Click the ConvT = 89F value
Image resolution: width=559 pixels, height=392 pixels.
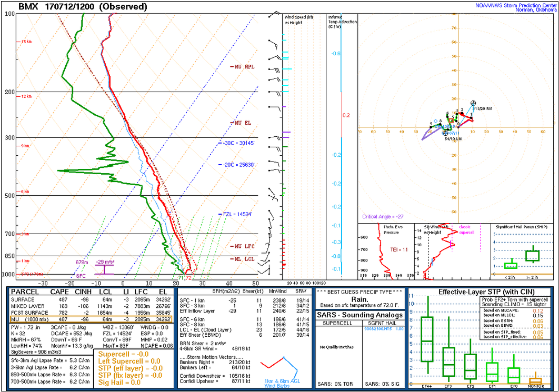(x=115, y=339)
